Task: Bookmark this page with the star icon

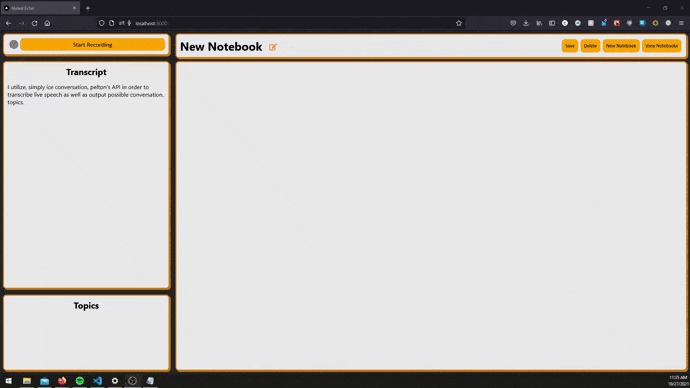Action: pos(459,23)
